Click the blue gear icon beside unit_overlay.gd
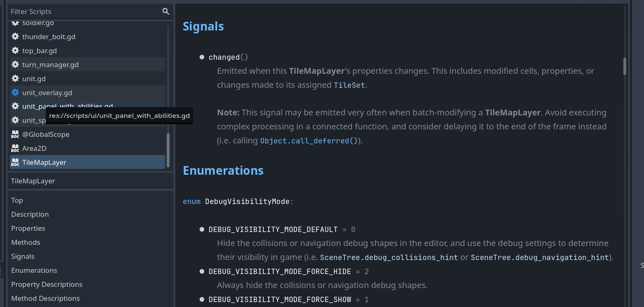 tap(15, 93)
